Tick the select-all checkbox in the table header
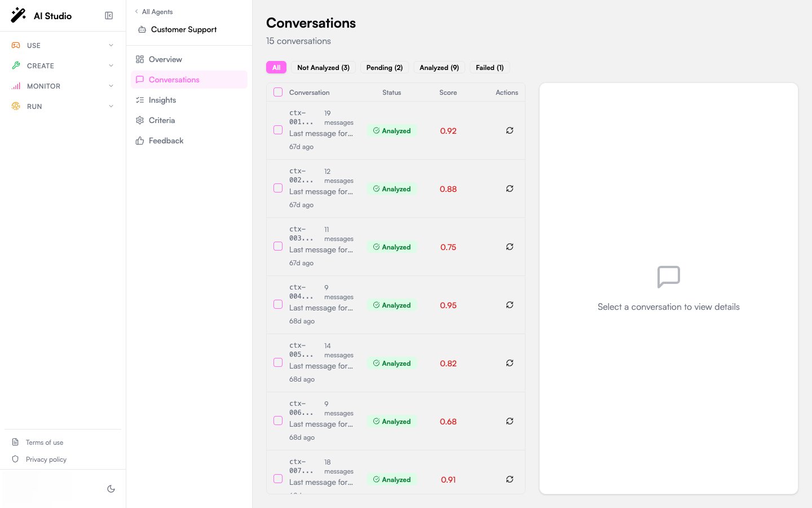The height and width of the screenshot is (508, 812). (278, 92)
